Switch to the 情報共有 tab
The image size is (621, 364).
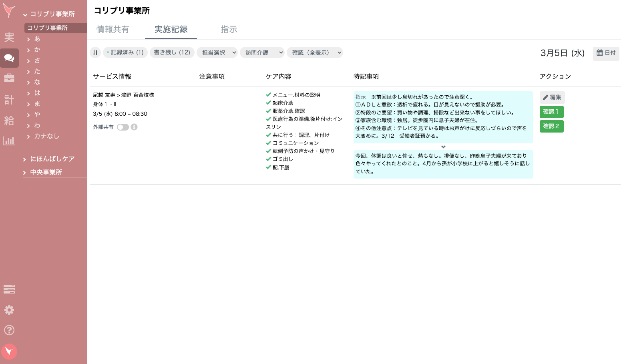(113, 29)
